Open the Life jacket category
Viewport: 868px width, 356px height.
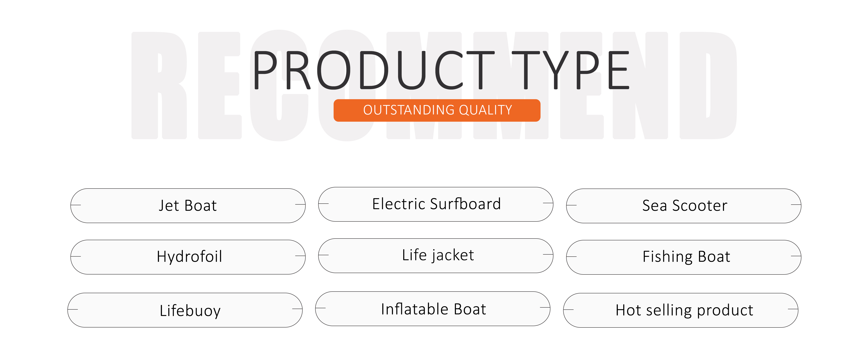(x=436, y=256)
